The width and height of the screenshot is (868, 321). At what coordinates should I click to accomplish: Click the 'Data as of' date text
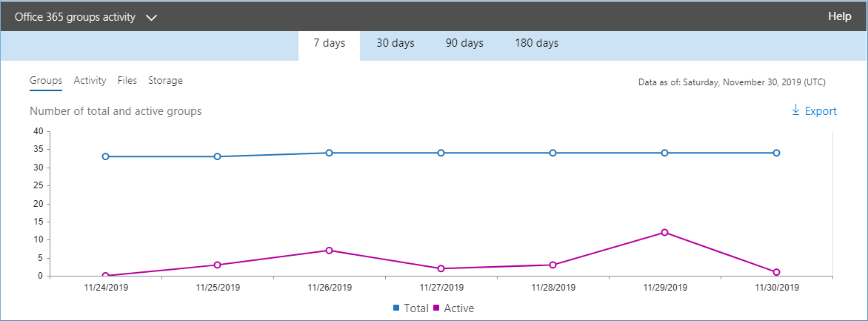[732, 82]
